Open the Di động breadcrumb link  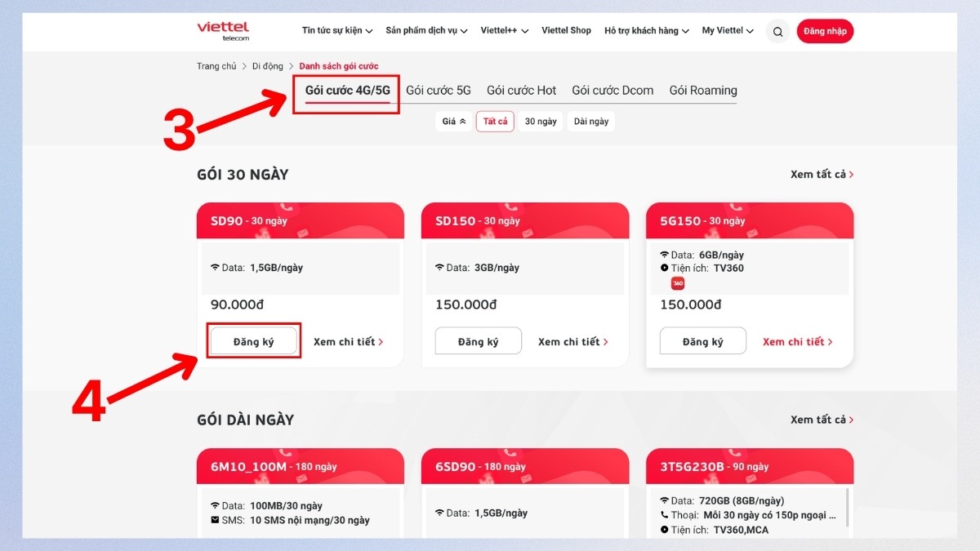click(x=267, y=66)
